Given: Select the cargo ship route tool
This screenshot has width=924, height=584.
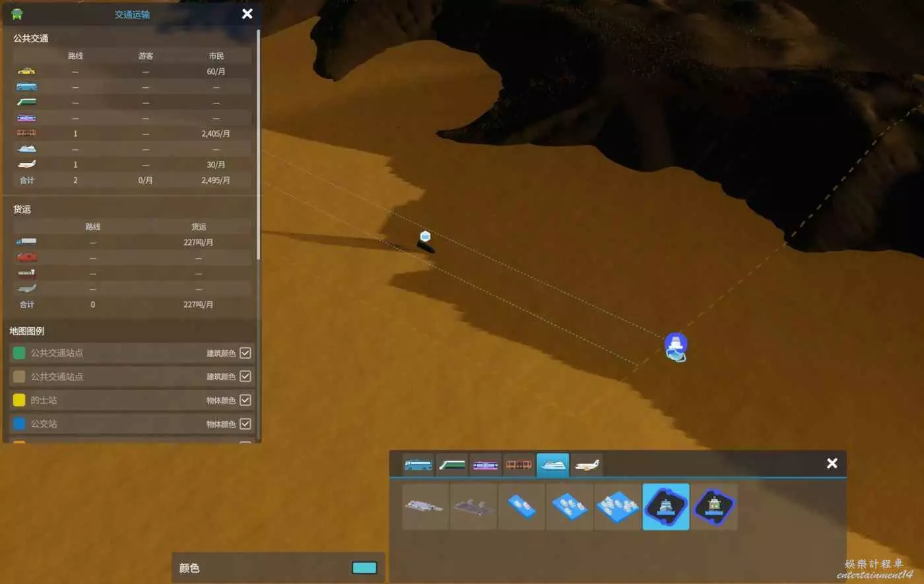Looking at the screenshot, I should 713,507.
